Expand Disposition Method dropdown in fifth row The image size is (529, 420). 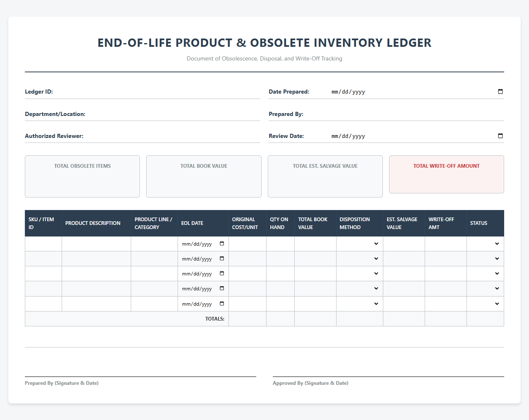(x=360, y=304)
